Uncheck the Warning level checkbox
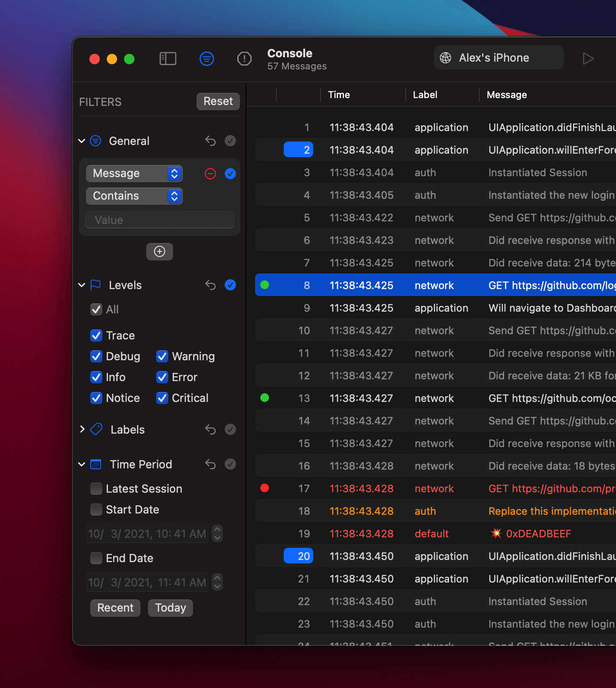The image size is (616, 688). point(162,356)
